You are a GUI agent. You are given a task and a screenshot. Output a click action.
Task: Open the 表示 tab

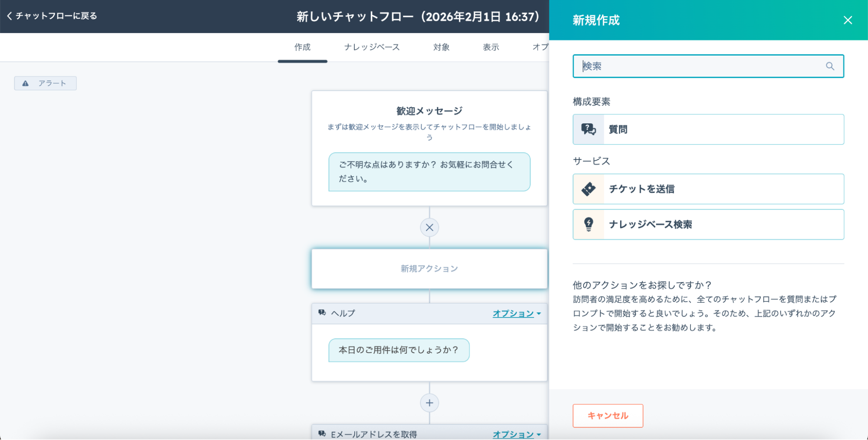click(x=491, y=47)
